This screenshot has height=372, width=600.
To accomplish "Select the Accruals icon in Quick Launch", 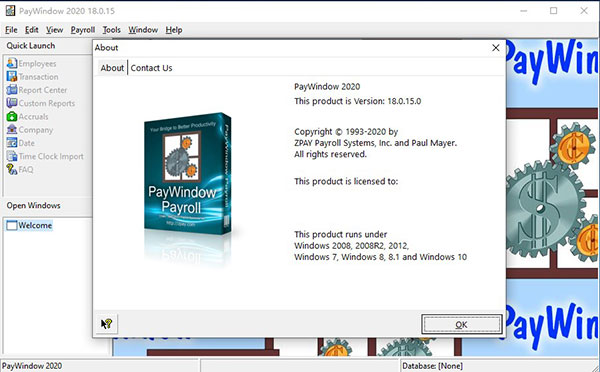I will [11, 116].
